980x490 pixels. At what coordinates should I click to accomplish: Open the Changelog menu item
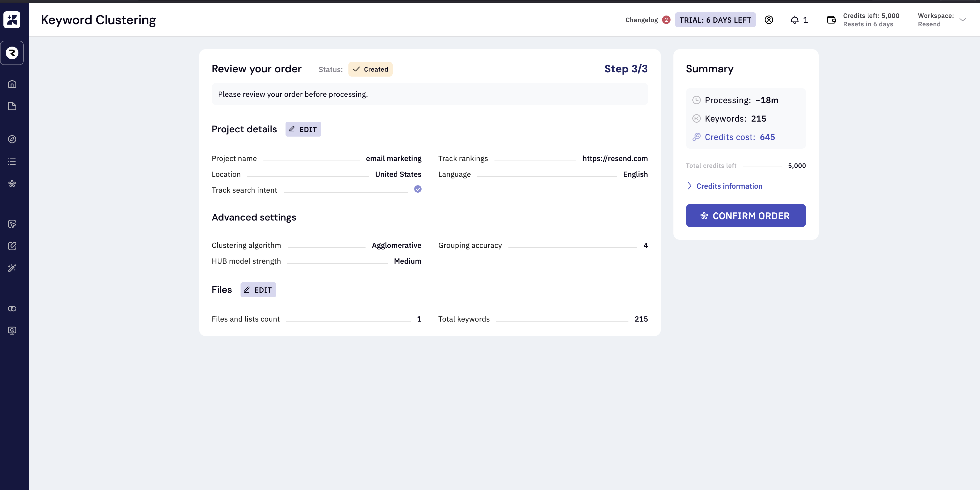pyautogui.click(x=641, y=20)
